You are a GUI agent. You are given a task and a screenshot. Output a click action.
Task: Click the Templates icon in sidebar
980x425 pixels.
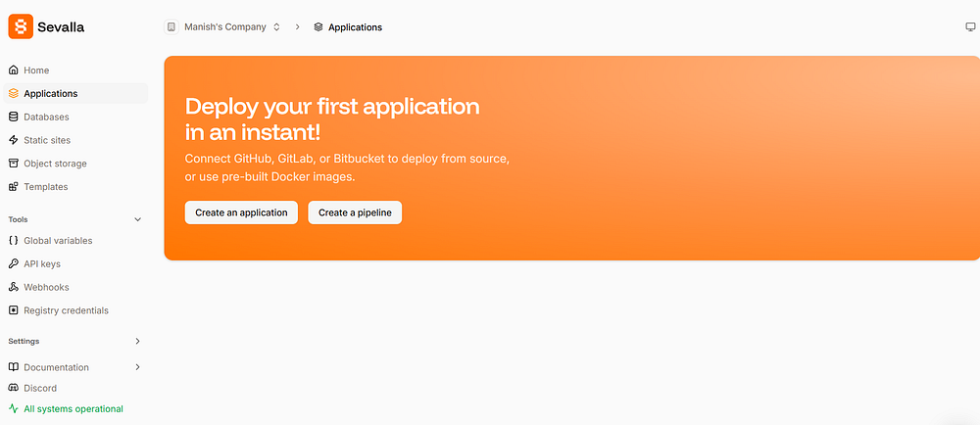point(14,187)
